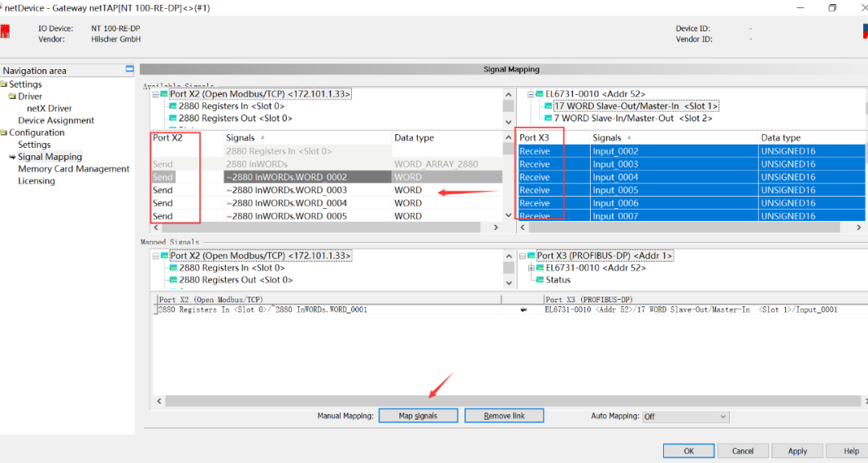Select Input_0004 signal row
This screenshot has height=463, width=868.
691,177
